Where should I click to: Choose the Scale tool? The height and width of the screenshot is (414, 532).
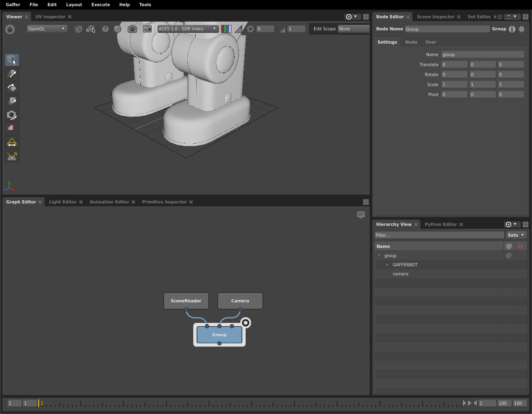click(x=12, y=101)
